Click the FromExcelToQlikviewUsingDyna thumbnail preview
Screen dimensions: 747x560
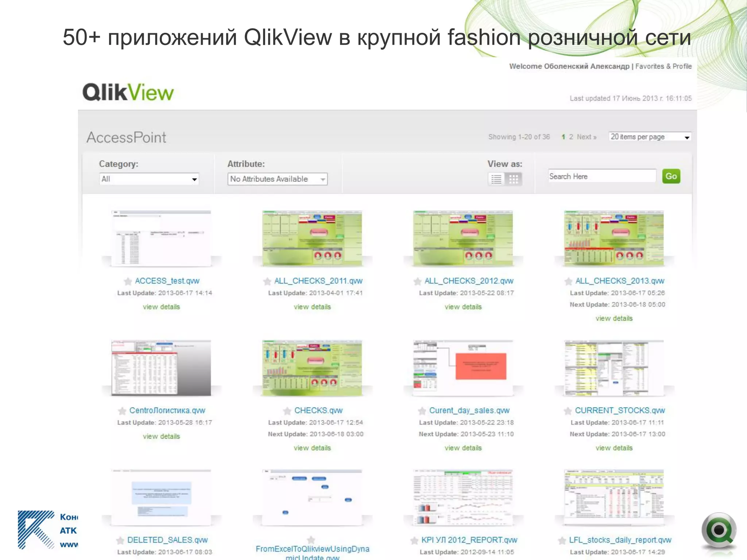312,498
